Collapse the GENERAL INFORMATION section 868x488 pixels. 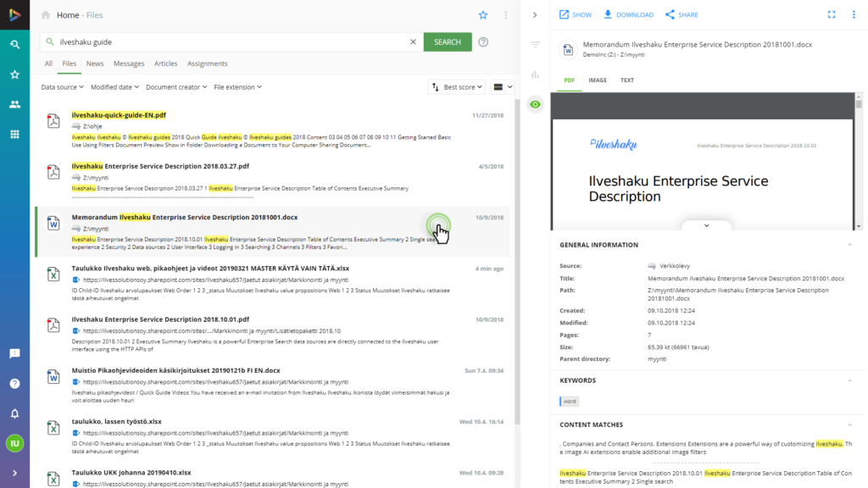click(849, 245)
